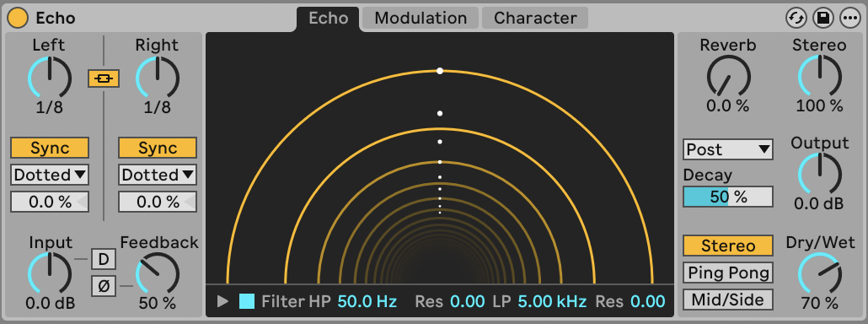868x324 pixels.
Task: Click the Left delay time knob
Action: point(49,78)
